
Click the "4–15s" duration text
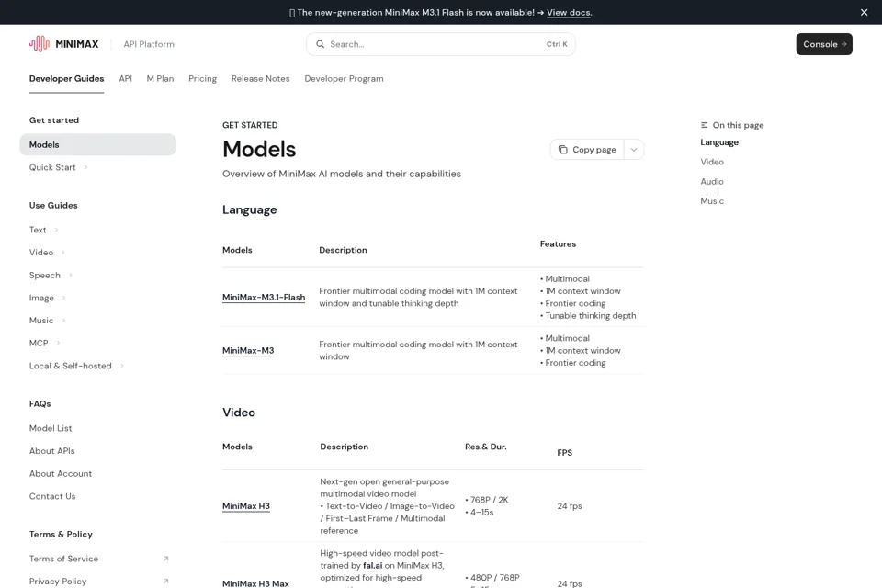point(482,512)
